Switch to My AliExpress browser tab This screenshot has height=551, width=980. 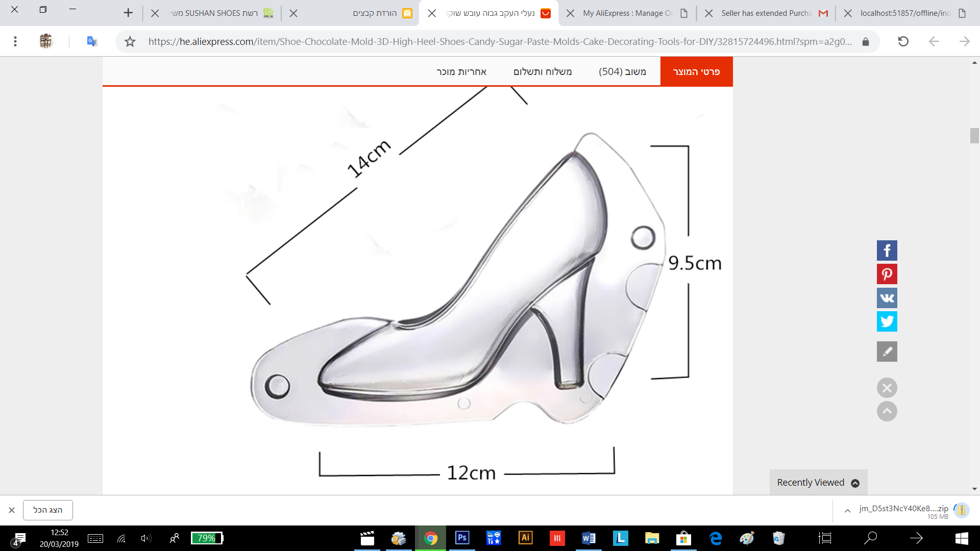628,13
